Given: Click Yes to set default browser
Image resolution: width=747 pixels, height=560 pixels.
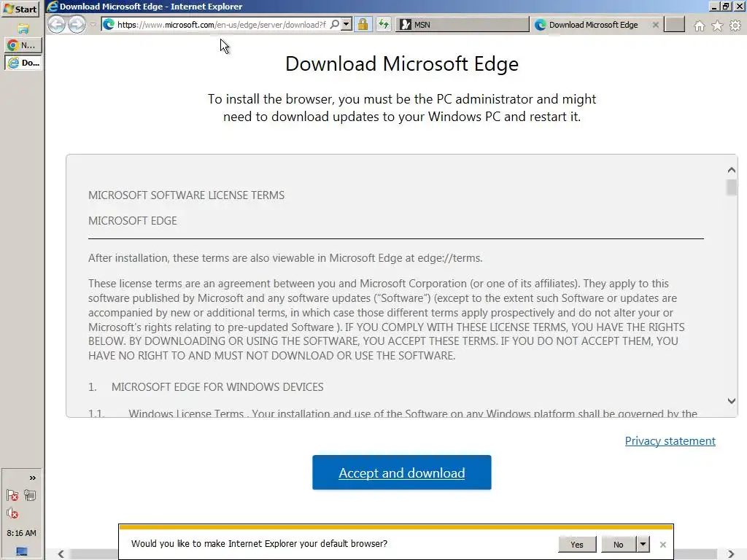Looking at the screenshot, I should coord(577,544).
